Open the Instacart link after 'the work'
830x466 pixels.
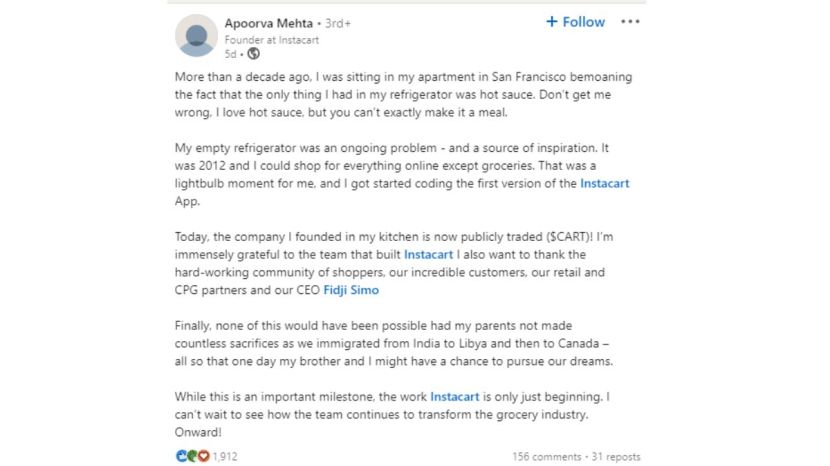(x=454, y=397)
